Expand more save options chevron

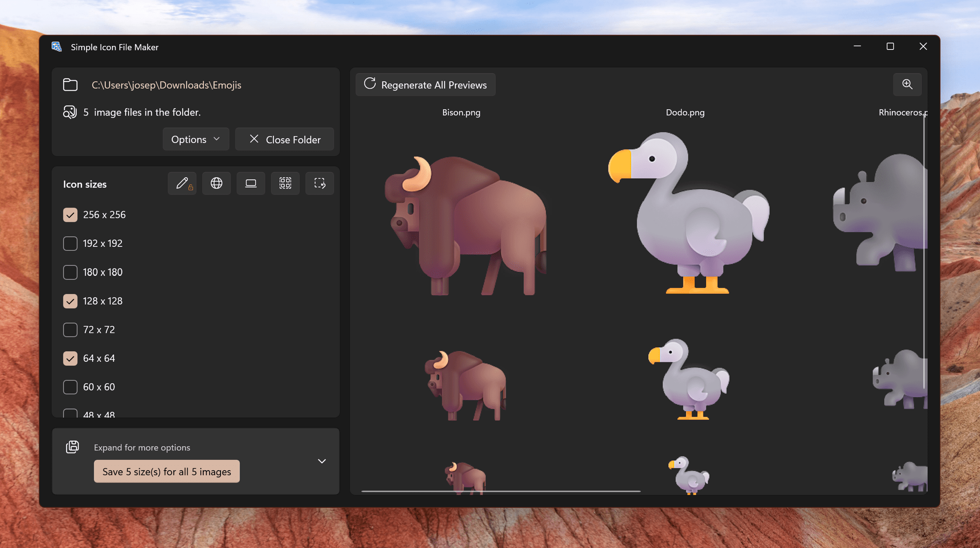click(322, 461)
